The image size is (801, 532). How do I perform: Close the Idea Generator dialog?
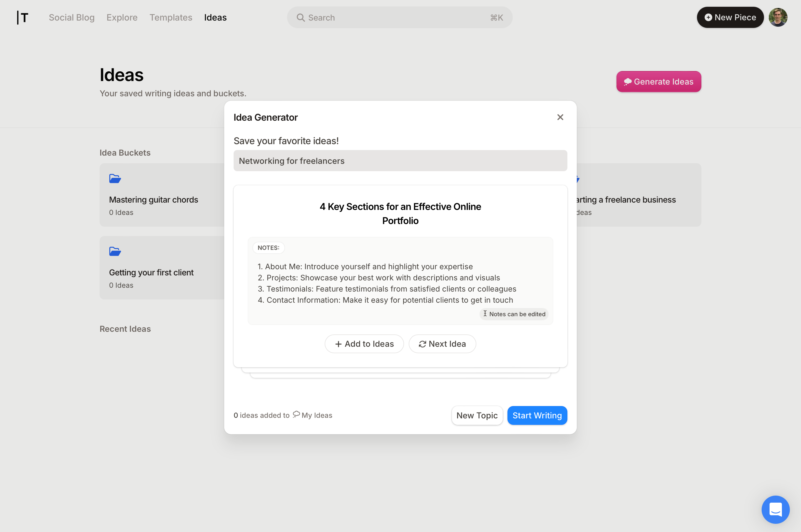560,117
